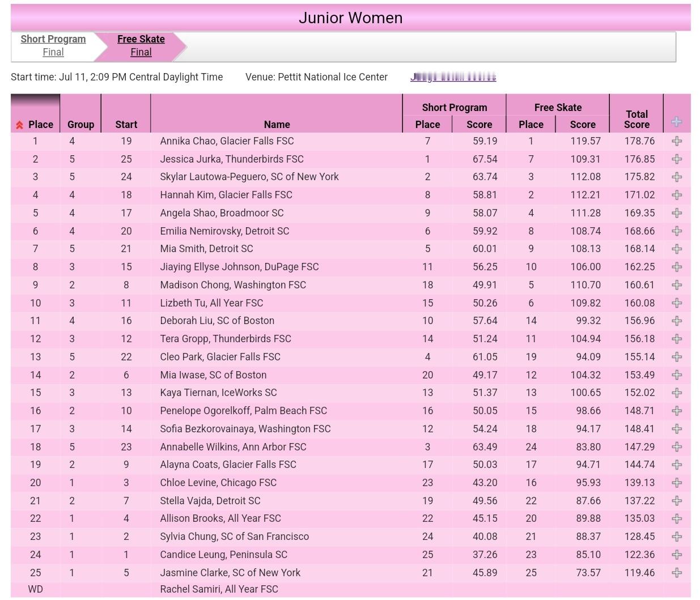Click 'Rachel Samiri, All Year FSC' withdrawn entry

[219, 589]
